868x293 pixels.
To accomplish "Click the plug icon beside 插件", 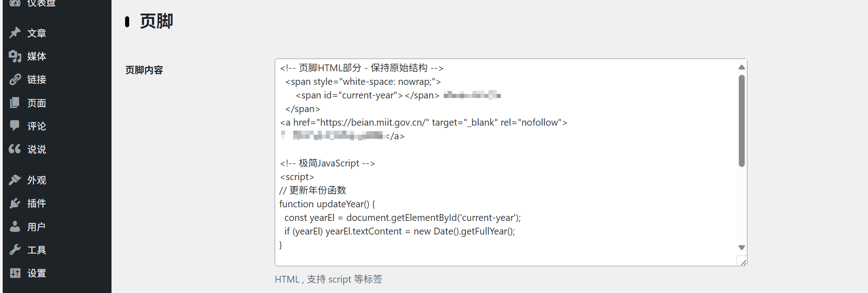I will click(x=15, y=203).
